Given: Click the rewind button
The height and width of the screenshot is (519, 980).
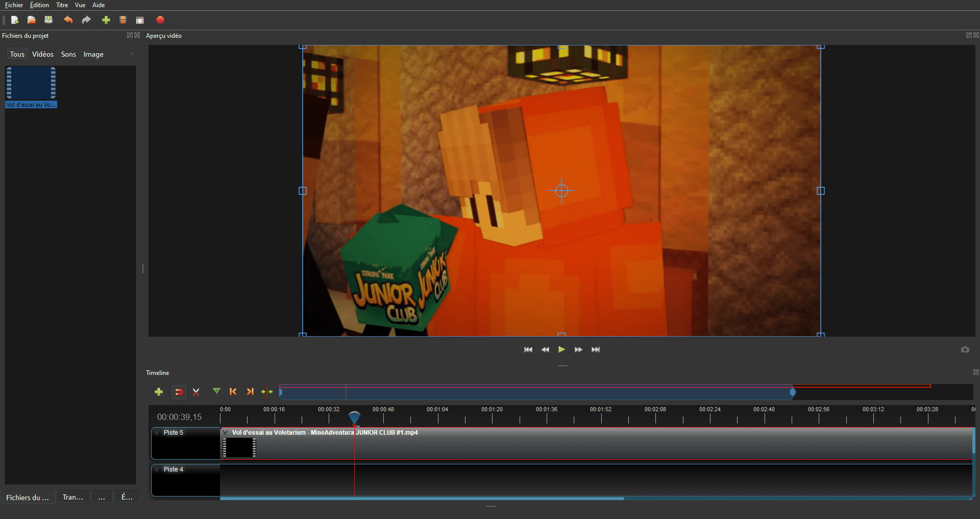Looking at the screenshot, I should (x=545, y=349).
